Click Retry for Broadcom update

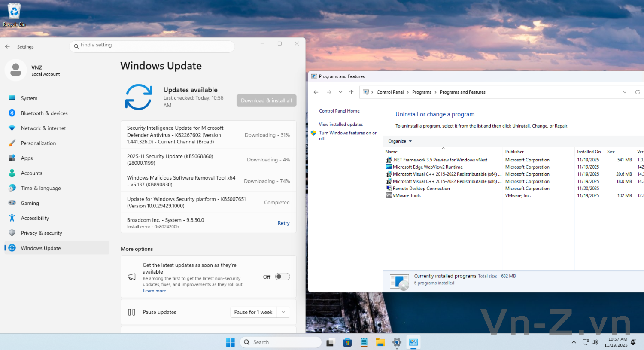tap(283, 223)
